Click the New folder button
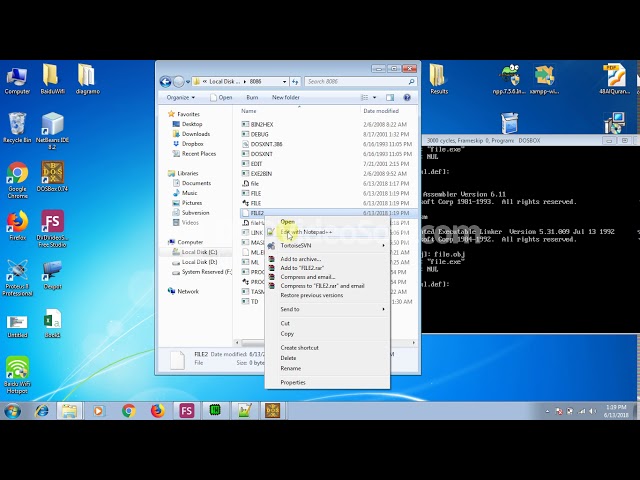 [286, 98]
